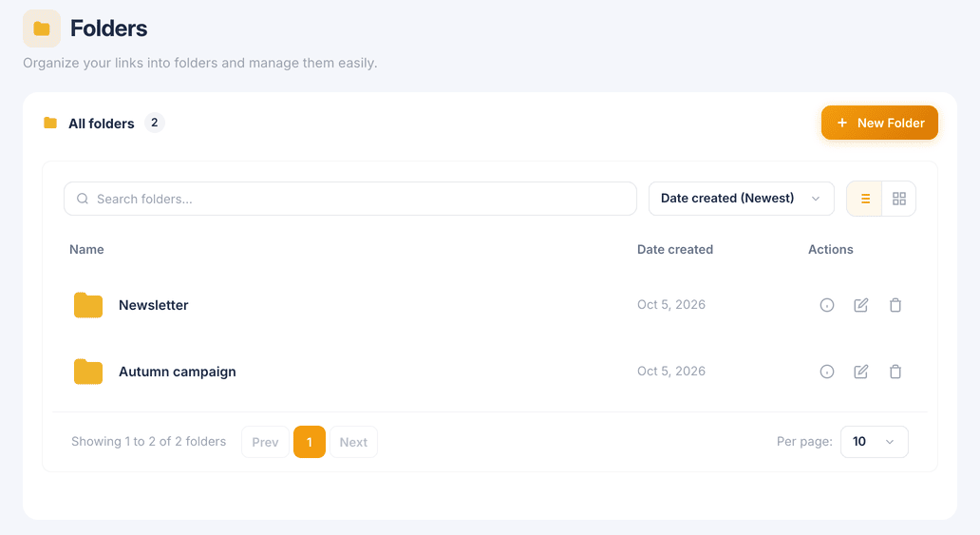Open info for Newsletter folder

827,305
